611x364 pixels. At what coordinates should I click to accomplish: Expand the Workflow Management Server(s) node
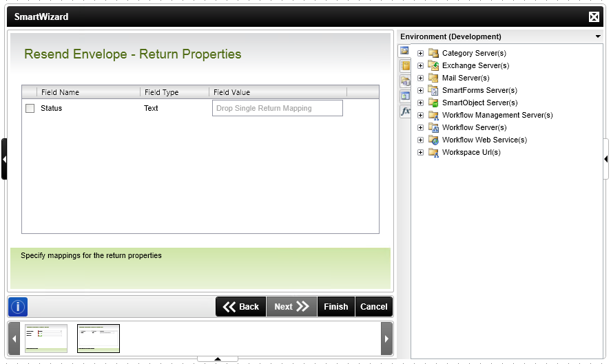(420, 115)
